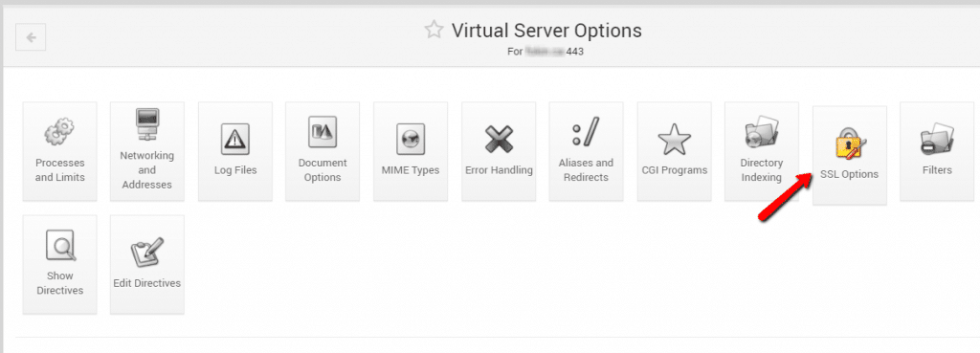980x353 pixels.
Task: Open Processes and Limits options
Action: (60, 152)
